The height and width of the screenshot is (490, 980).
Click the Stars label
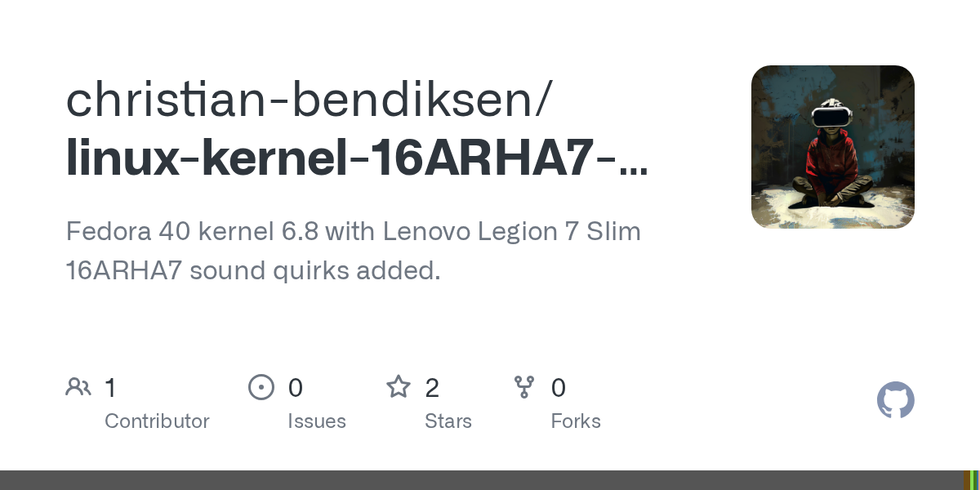(448, 421)
